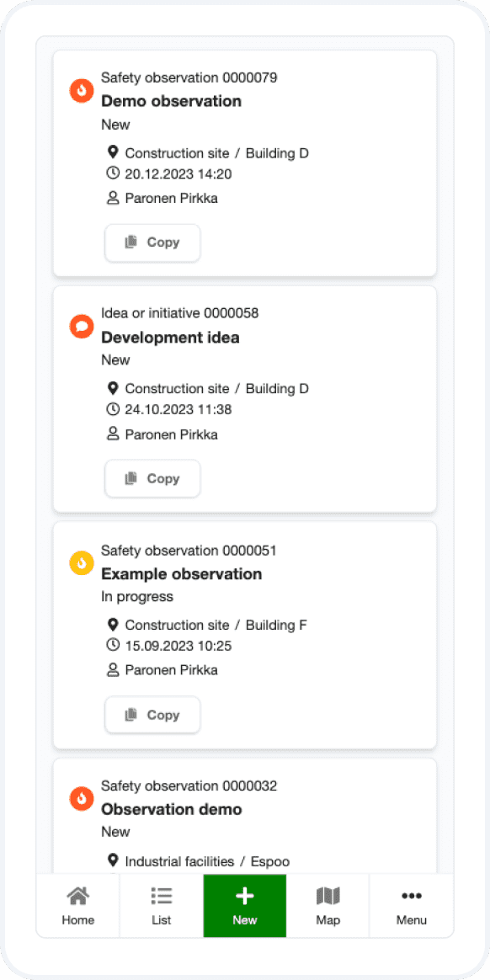Viewport: 490px width, 980px height.
Task: Go to the Home tab
Action: click(78, 906)
